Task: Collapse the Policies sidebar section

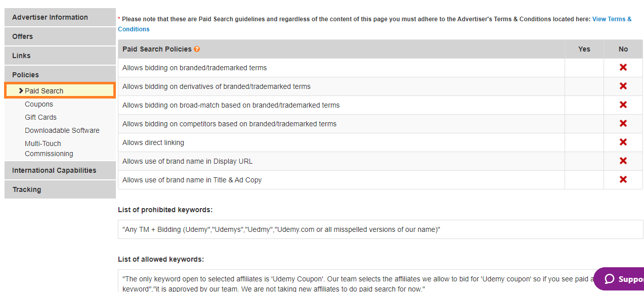Action: click(x=60, y=75)
